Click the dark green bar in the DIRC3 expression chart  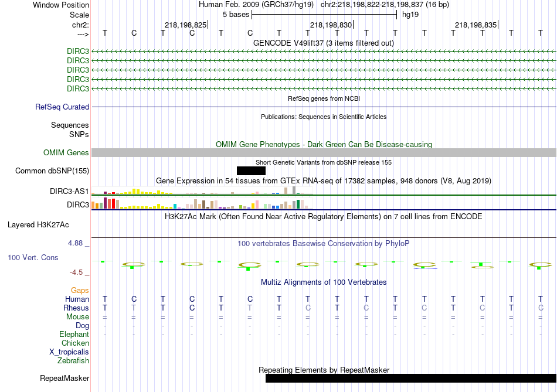pos(298,204)
